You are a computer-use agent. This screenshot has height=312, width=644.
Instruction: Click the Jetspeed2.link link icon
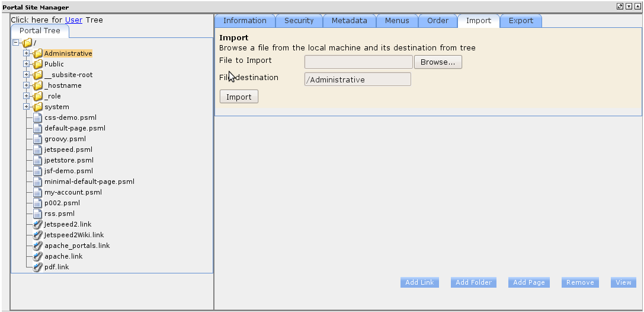[37, 224]
